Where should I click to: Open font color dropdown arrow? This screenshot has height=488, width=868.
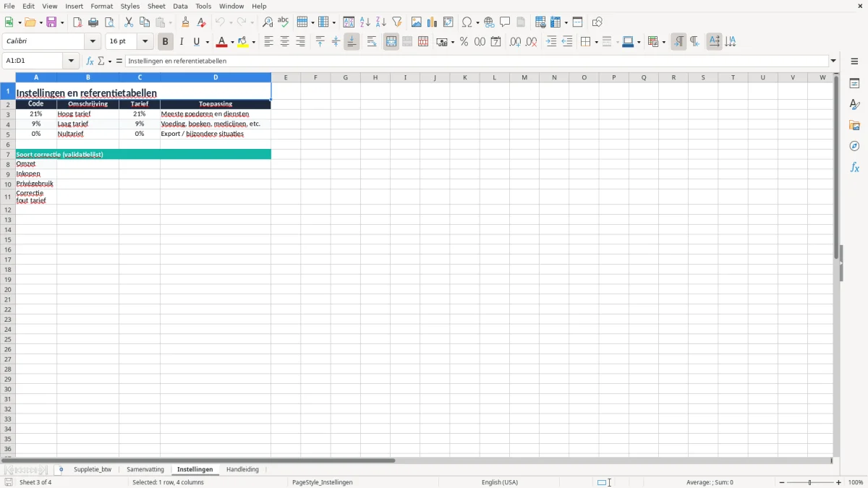[231, 43]
